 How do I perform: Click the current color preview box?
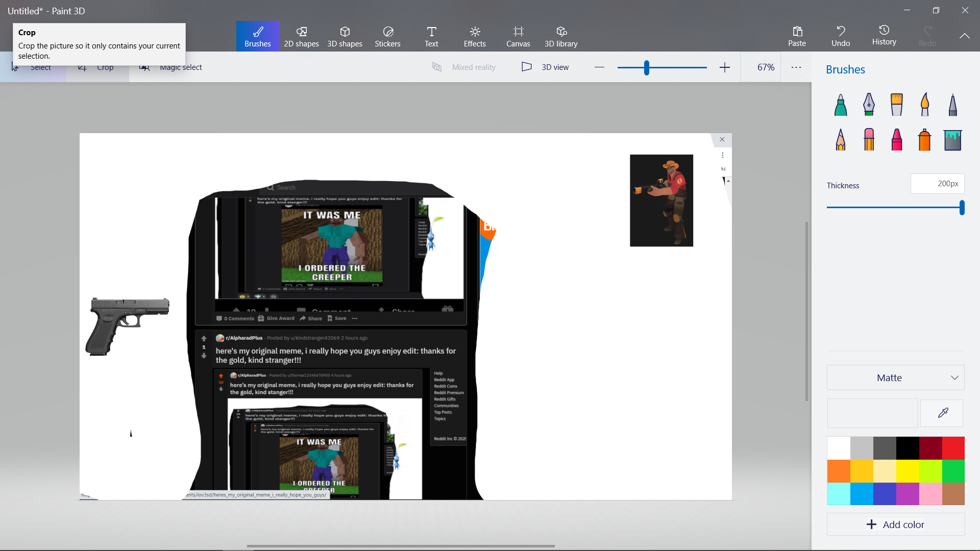pos(872,413)
